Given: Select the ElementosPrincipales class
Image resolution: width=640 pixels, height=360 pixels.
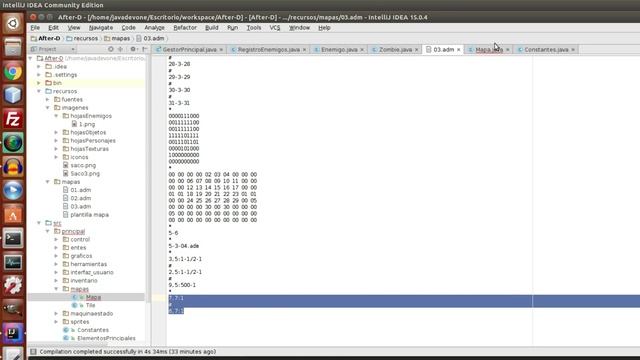Looking at the screenshot, I should pyautogui.click(x=106, y=338).
